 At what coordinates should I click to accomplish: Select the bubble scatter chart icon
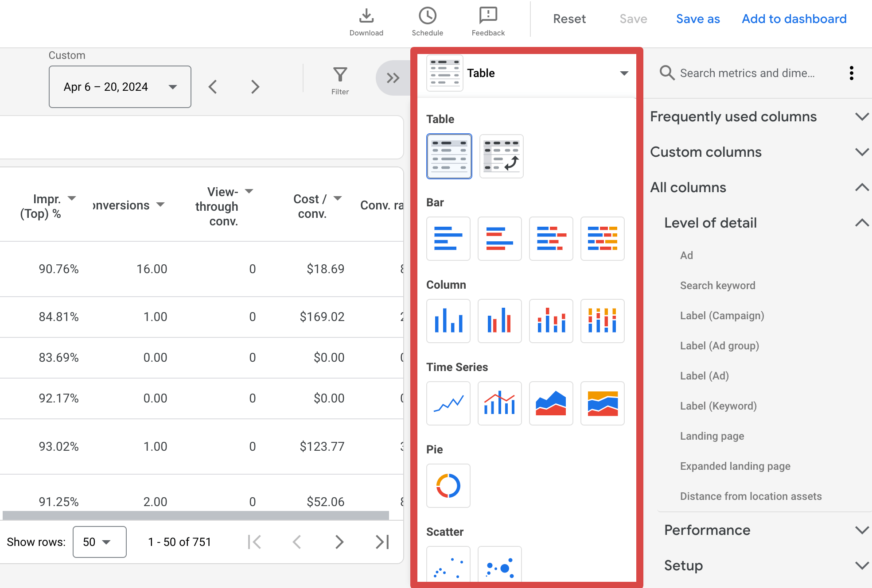coord(499,565)
